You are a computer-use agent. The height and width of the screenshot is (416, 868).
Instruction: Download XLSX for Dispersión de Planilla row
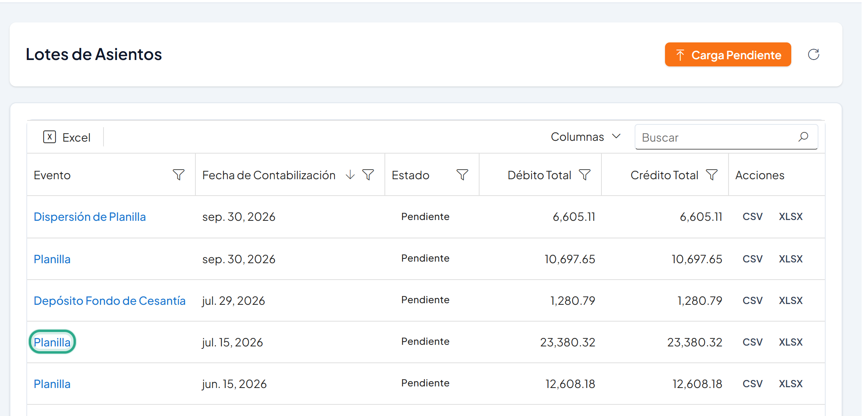pyautogui.click(x=791, y=217)
